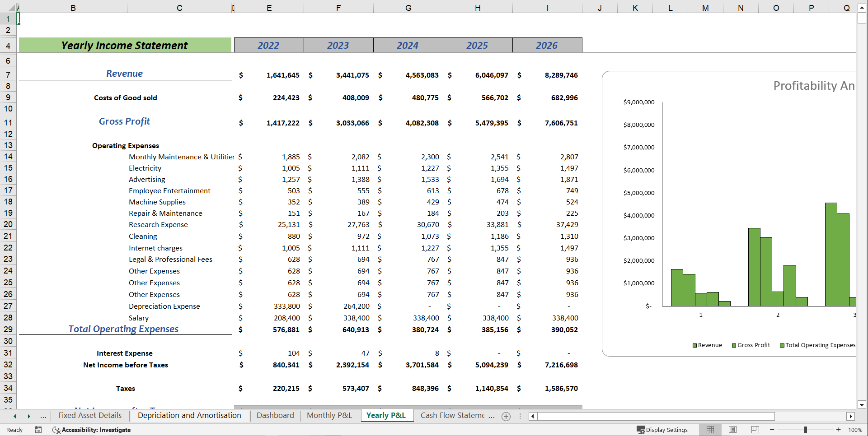
Task: Click the vertical scrollbar down arrow
Action: (x=862, y=405)
